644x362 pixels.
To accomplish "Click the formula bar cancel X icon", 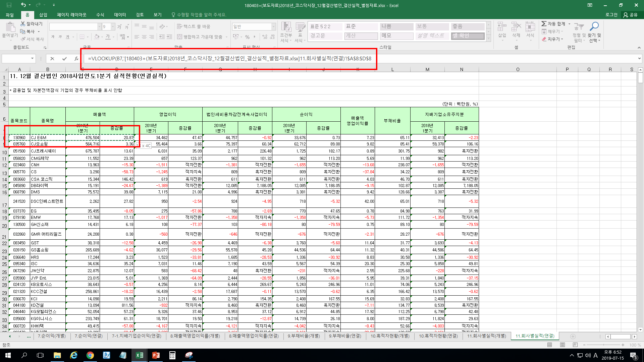I will 52,59.
